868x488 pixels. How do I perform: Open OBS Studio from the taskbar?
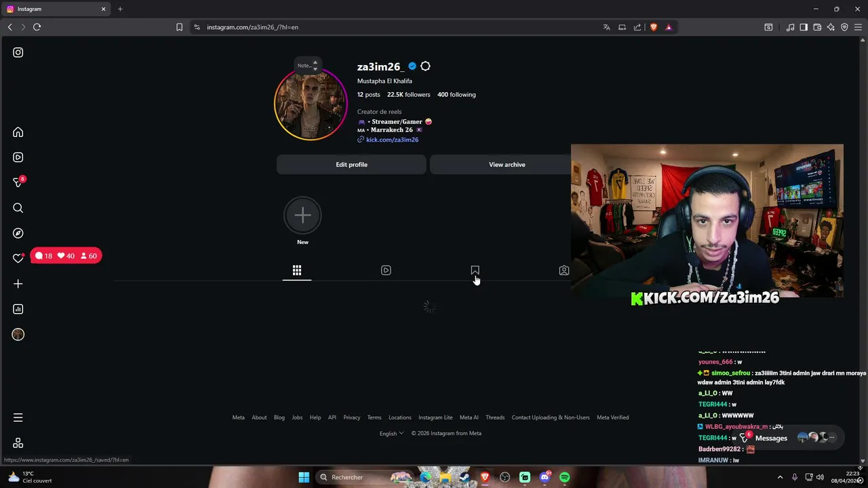505,477
